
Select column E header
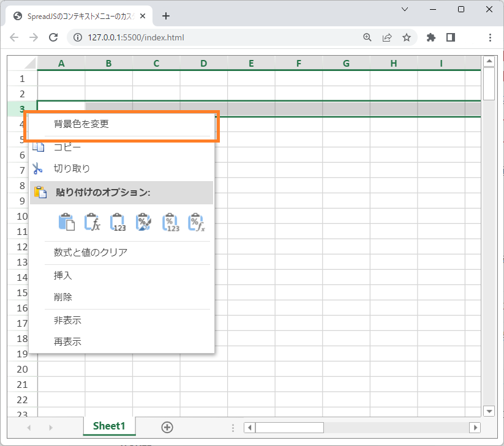click(251, 63)
